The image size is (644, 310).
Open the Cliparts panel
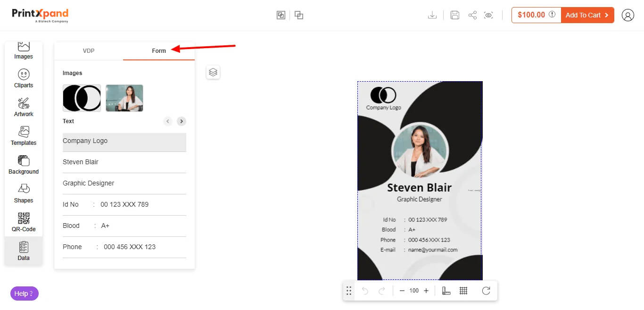tap(24, 78)
